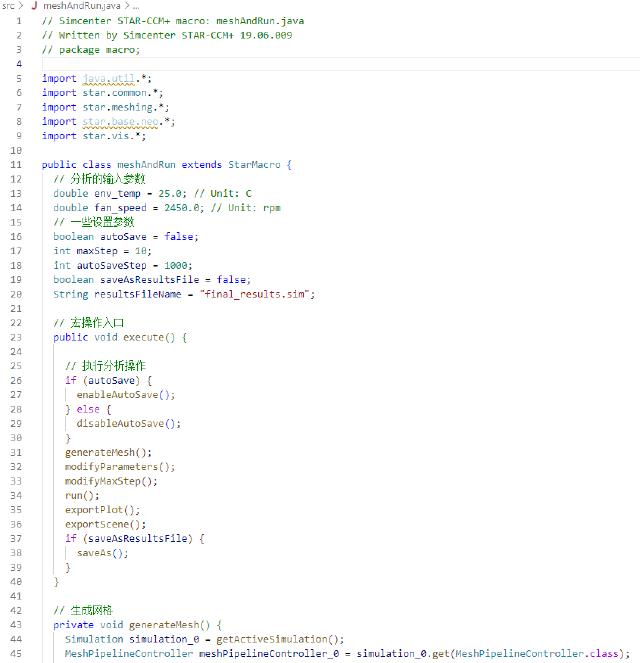The image size is (640, 663).
Task: Click the 'src' breadcrumb segment
Action: tap(8, 6)
